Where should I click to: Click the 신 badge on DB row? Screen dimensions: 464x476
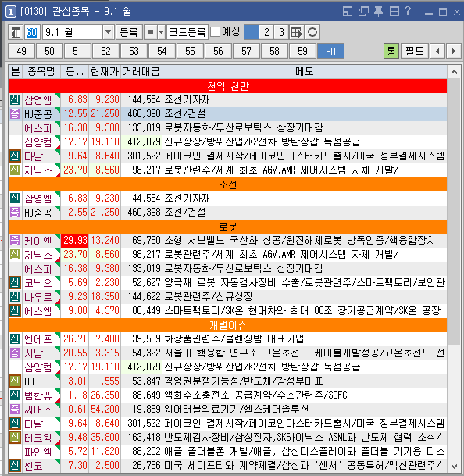click(15, 381)
